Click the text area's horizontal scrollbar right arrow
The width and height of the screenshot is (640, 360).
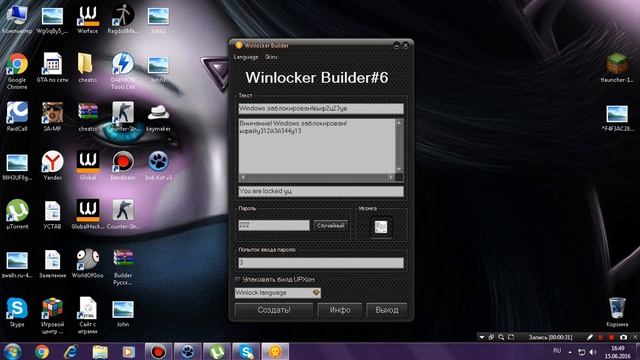(391, 178)
